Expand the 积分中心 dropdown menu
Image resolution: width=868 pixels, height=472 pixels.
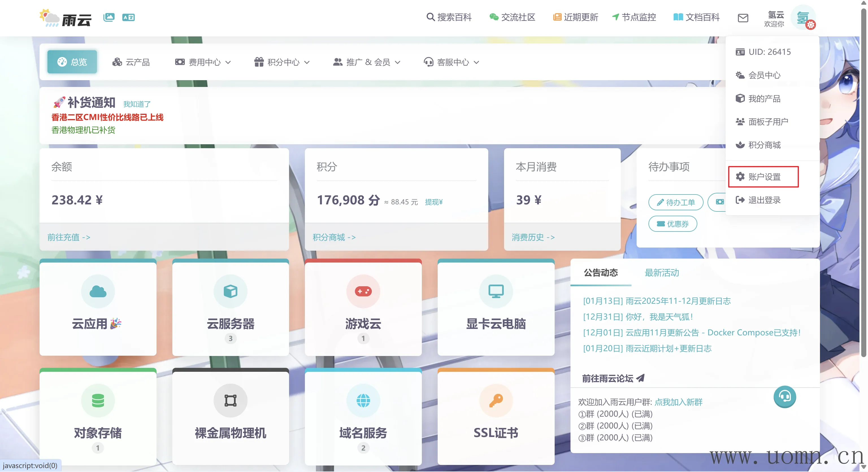pyautogui.click(x=282, y=62)
